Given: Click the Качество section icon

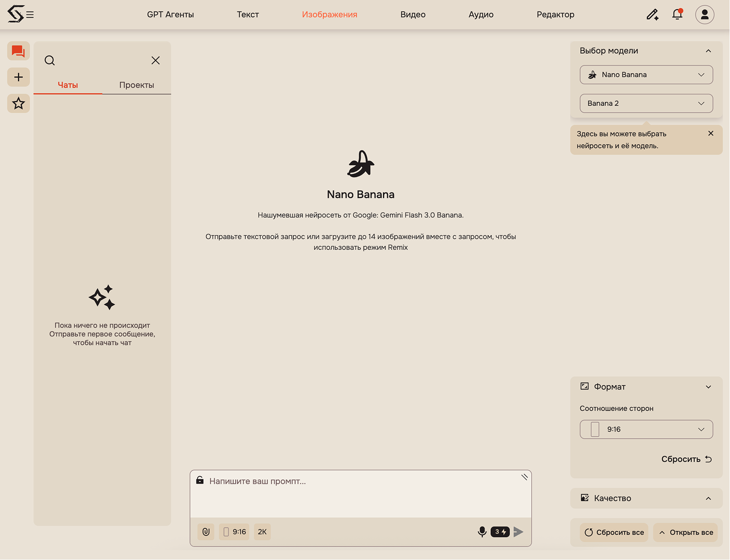Looking at the screenshot, I should coord(584,498).
